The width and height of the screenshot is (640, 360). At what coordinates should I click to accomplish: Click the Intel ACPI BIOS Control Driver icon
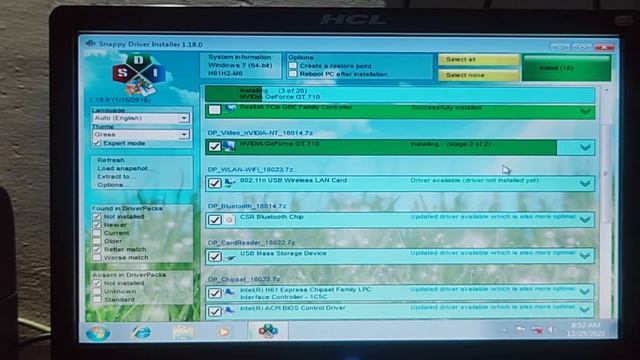click(x=230, y=311)
